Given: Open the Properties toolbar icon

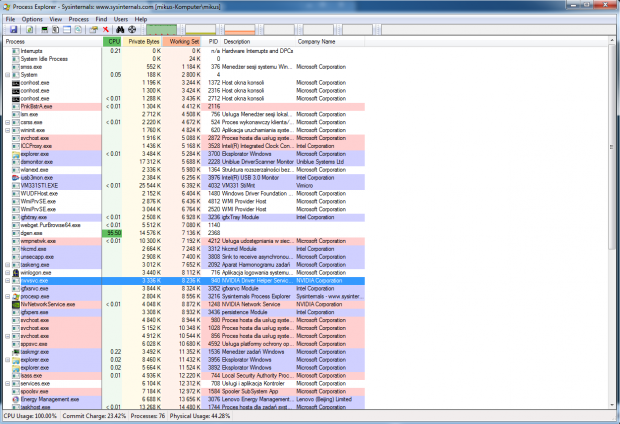Looking at the screenshot, I should (x=93, y=30).
